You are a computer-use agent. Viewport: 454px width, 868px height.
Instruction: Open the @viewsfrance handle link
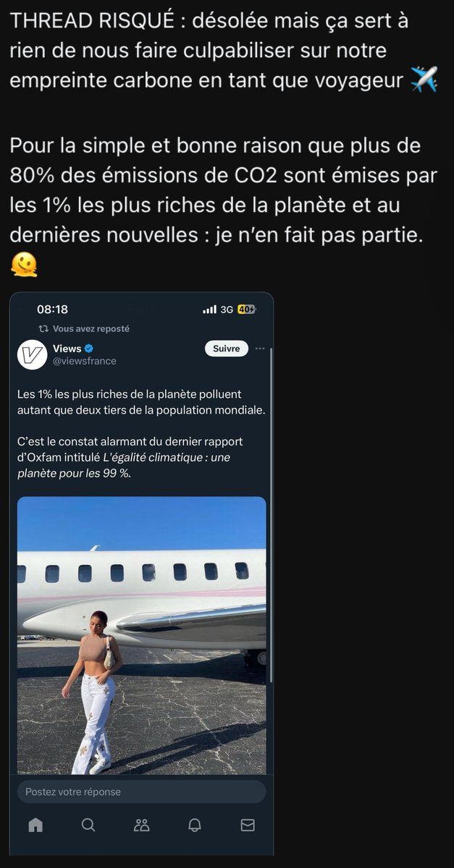(x=85, y=361)
